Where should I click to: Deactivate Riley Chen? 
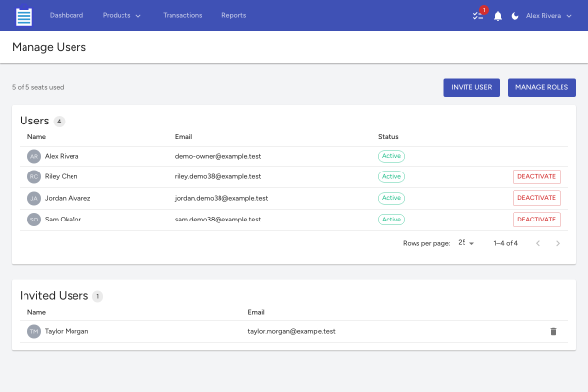536,176
